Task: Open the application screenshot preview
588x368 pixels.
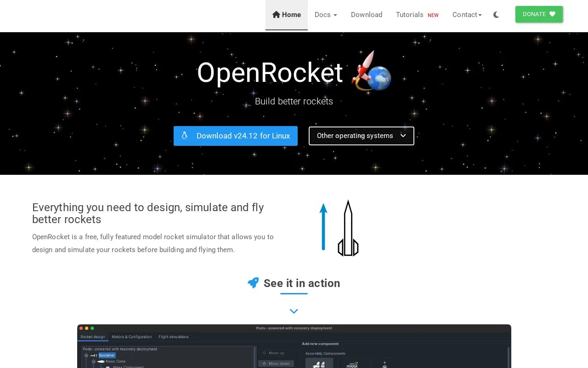Action: click(294, 346)
